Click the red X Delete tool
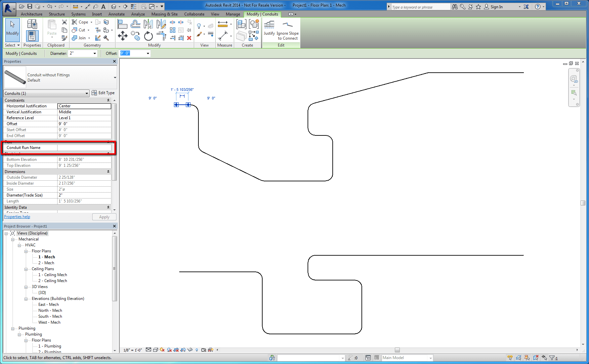The width and height of the screenshot is (589, 364). (189, 38)
